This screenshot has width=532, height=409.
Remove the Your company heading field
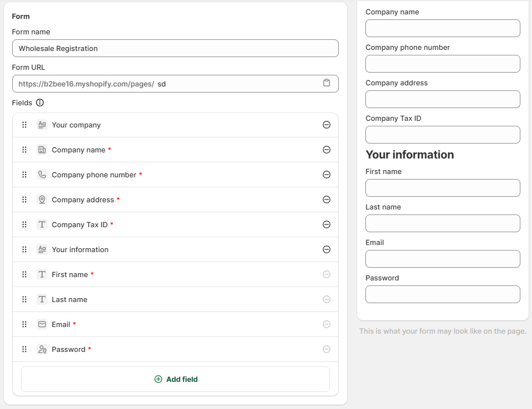(x=327, y=125)
